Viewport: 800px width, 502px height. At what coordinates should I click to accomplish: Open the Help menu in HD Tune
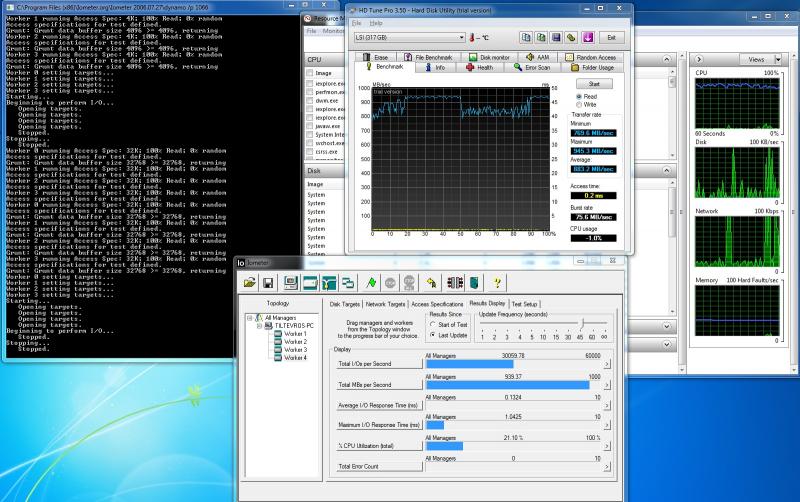(x=376, y=23)
